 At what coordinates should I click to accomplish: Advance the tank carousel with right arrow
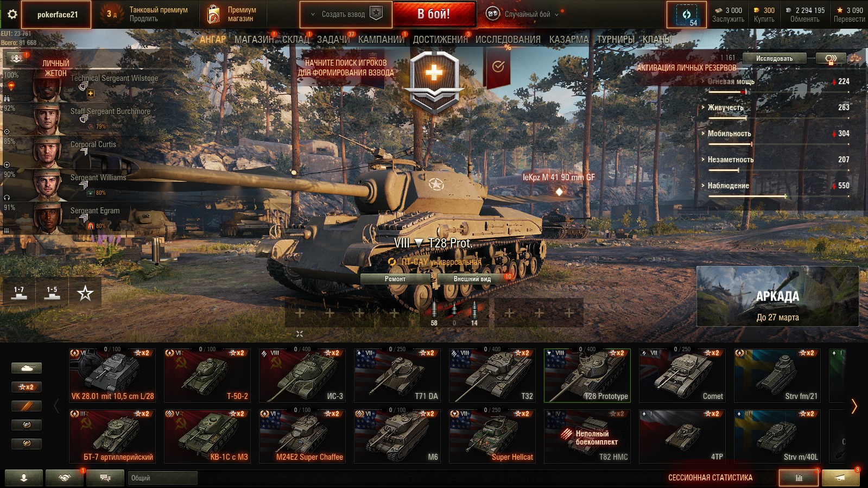click(x=854, y=406)
